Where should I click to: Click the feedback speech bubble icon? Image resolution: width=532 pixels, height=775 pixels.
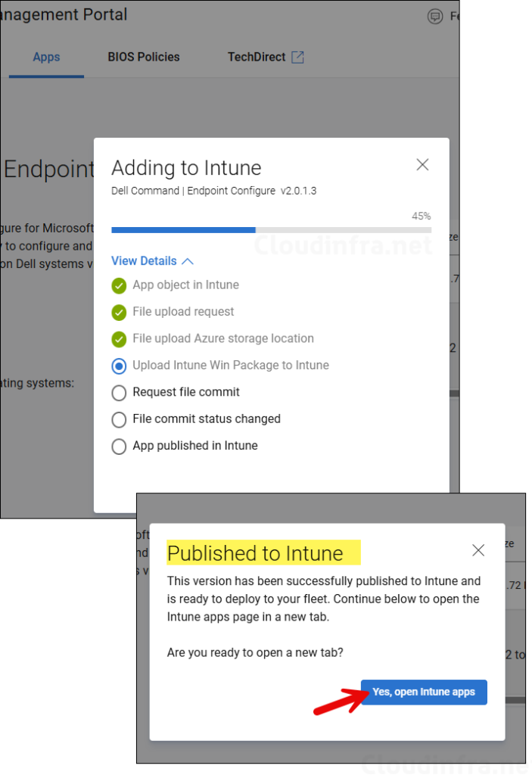(x=435, y=17)
